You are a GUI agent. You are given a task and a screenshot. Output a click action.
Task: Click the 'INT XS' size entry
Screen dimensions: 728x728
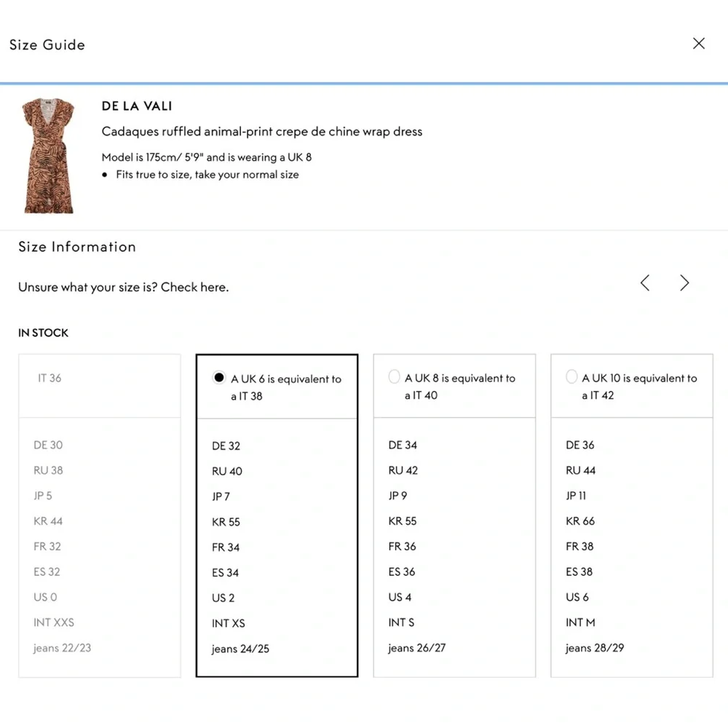tap(228, 623)
